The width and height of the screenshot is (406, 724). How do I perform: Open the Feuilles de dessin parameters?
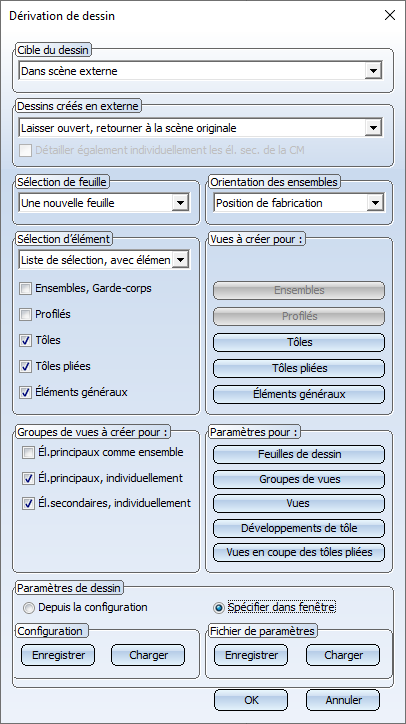coord(299,454)
